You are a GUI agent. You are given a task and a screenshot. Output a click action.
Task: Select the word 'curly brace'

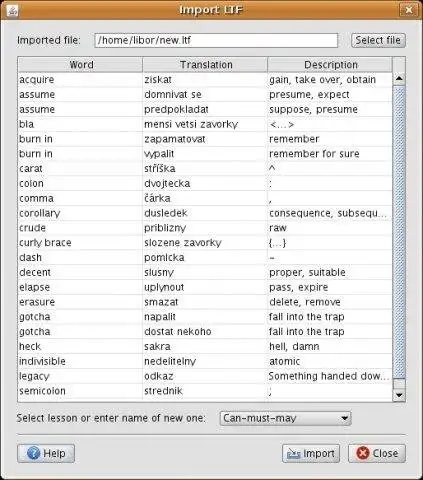[80, 243]
